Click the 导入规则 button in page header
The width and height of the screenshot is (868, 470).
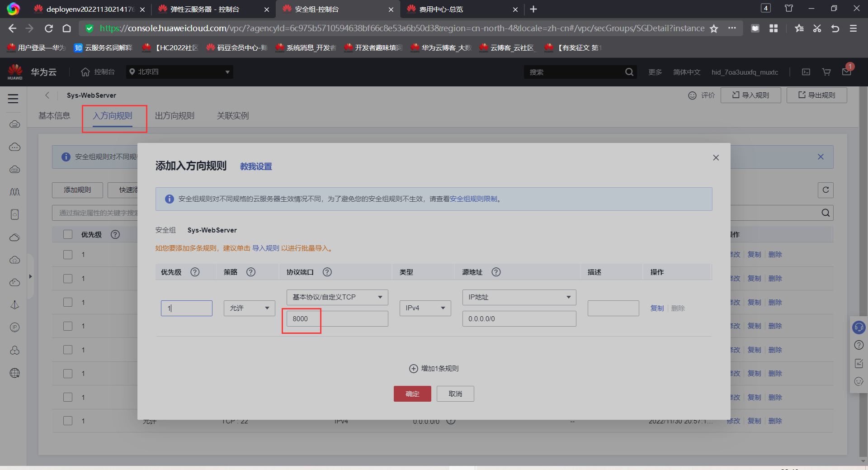750,95
